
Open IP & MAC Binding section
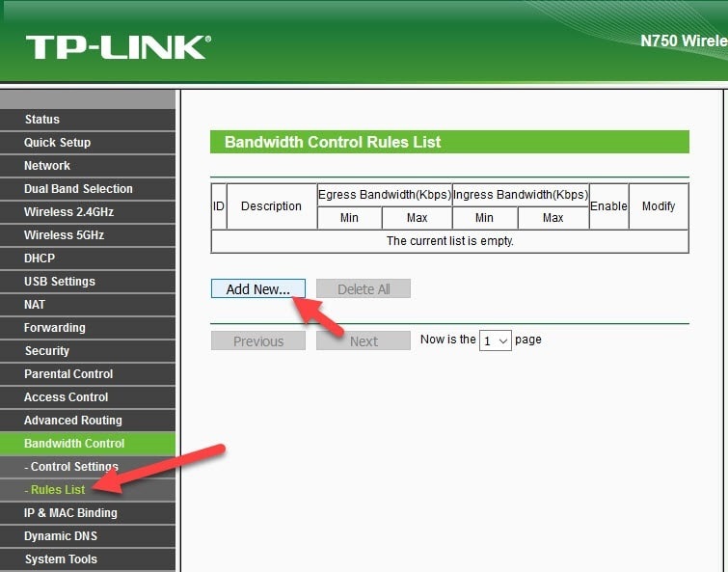click(x=70, y=513)
